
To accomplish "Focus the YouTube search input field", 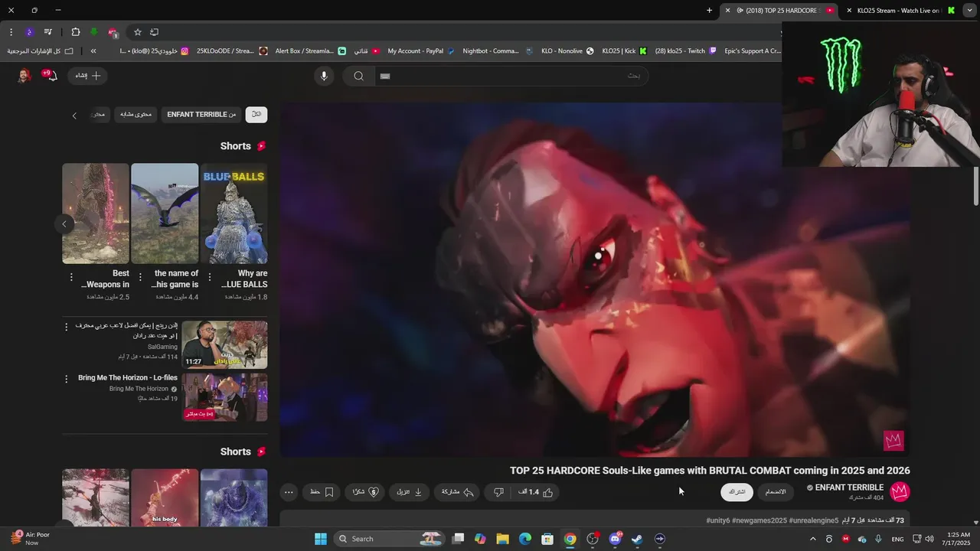I will pos(511,76).
